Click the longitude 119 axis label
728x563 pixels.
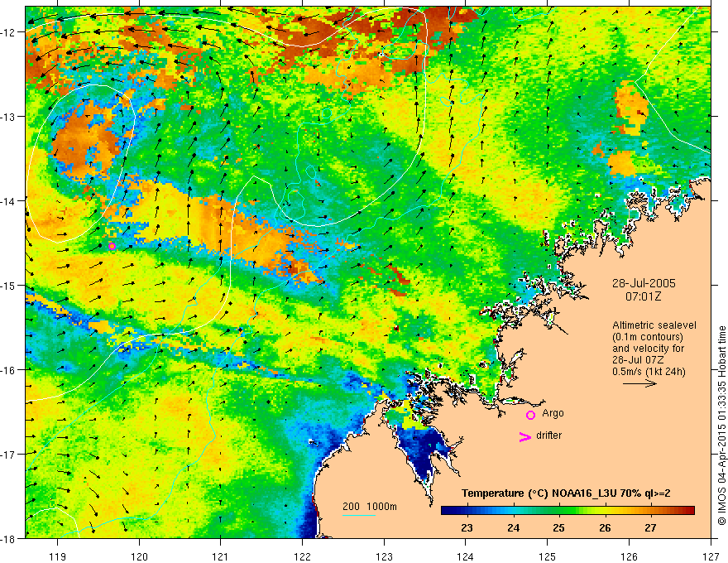[58, 556]
